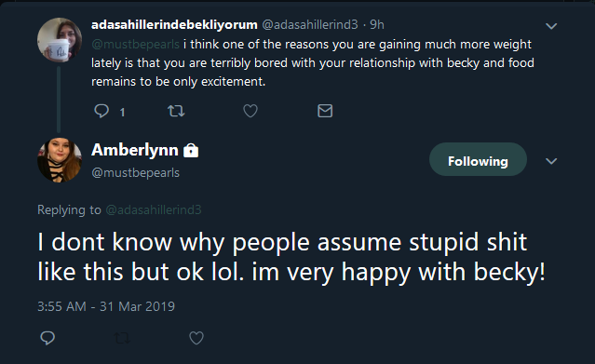Viewport: 595px width, 364px height.
Task: Open the 3:55 AM - 31 Mar 2019 timestamp
Action: (x=106, y=306)
